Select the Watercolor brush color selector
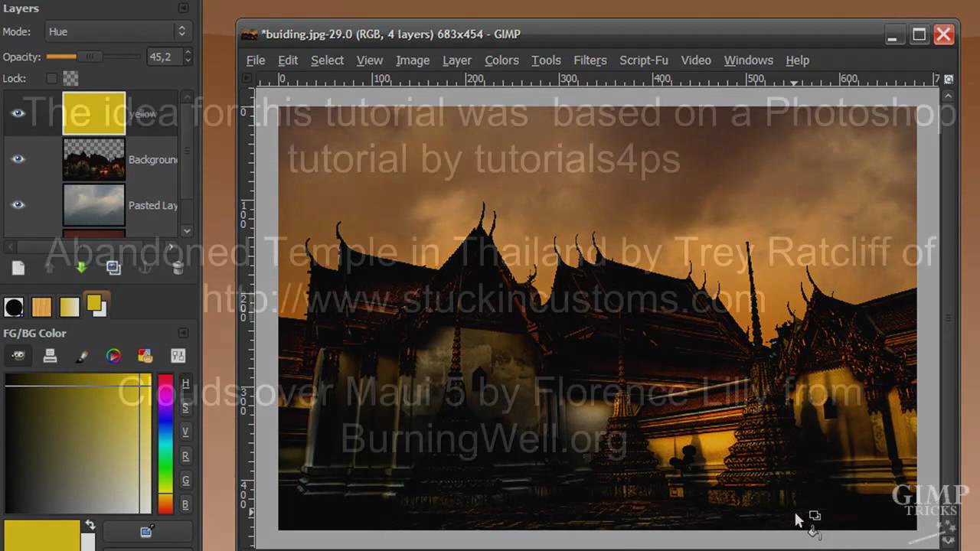Image resolution: width=980 pixels, height=551 pixels. pyautogui.click(x=82, y=356)
